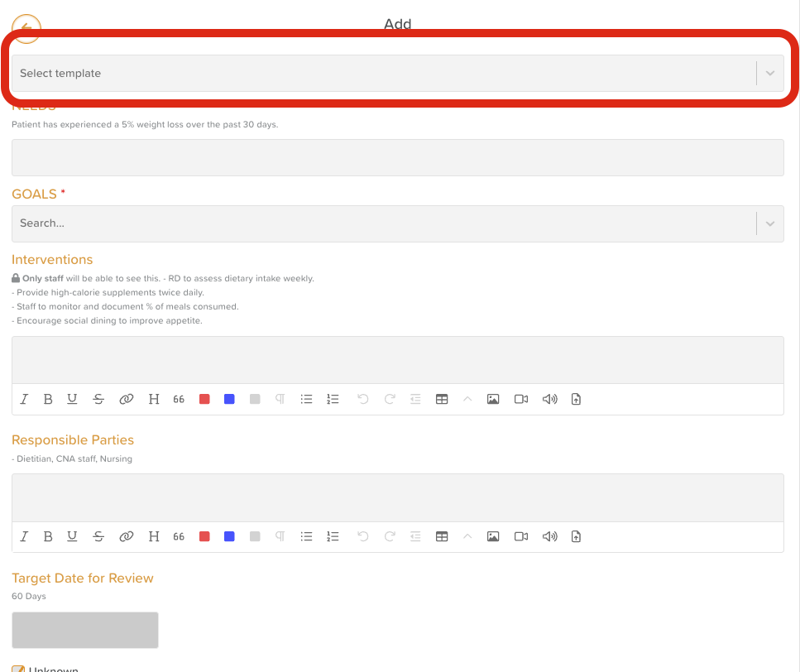Image resolution: width=800 pixels, height=672 pixels.
Task: Insert link in Responsible Parties editor
Action: [x=126, y=536]
